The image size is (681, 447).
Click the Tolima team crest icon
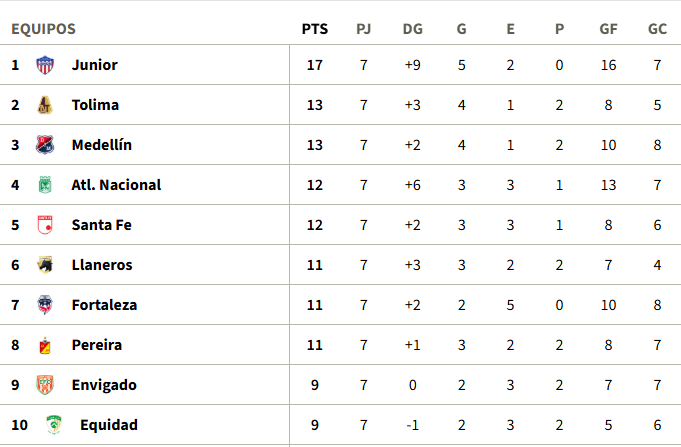pos(45,105)
